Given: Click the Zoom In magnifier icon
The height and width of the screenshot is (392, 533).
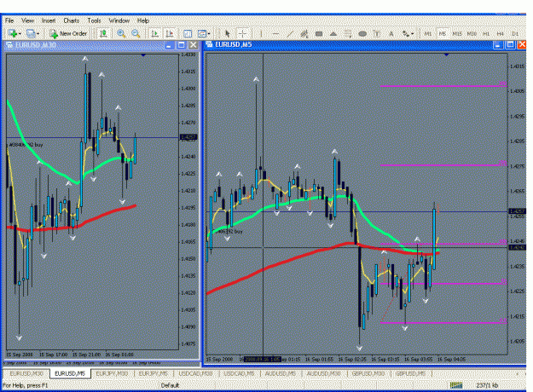Looking at the screenshot, I should (121, 33).
